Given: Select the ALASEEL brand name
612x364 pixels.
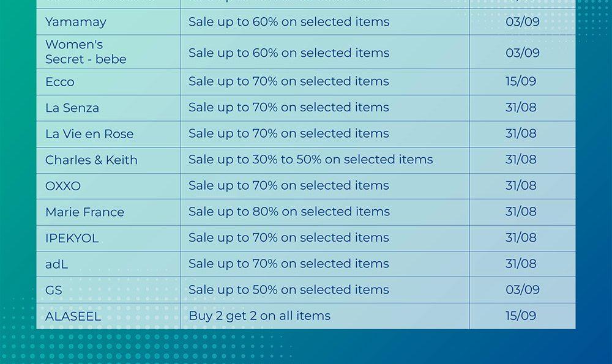Looking at the screenshot, I should 73,317.
